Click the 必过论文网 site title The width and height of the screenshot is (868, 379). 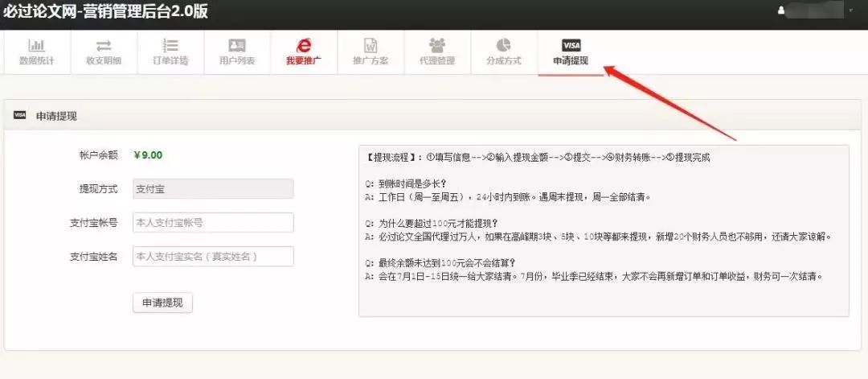[106, 11]
